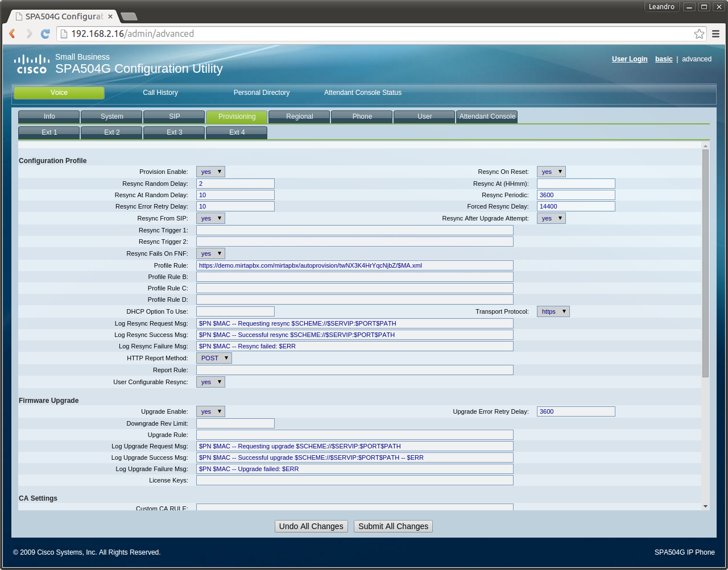Select the SIP sub-tab
The image size is (728, 570).
pos(174,117)
